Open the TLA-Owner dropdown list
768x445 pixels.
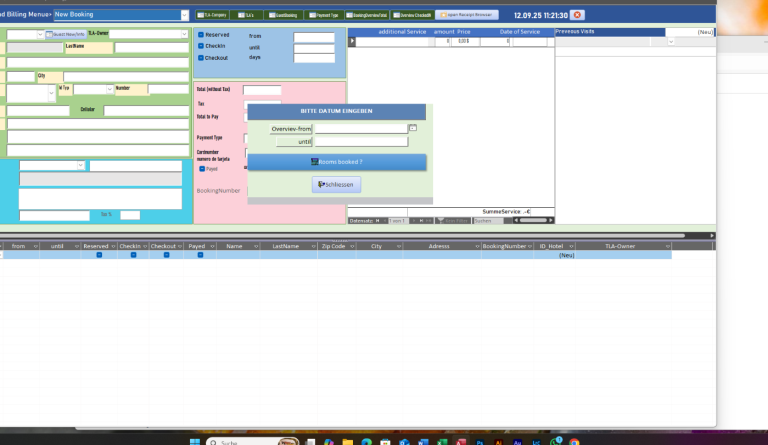click(184, 34)
